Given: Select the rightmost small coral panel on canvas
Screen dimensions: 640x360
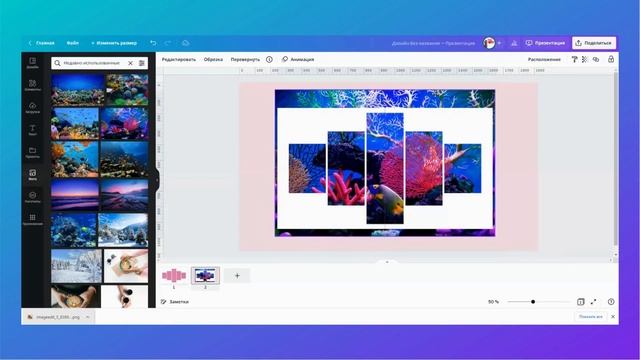Looking at the screenshot, I should point(462,168).
